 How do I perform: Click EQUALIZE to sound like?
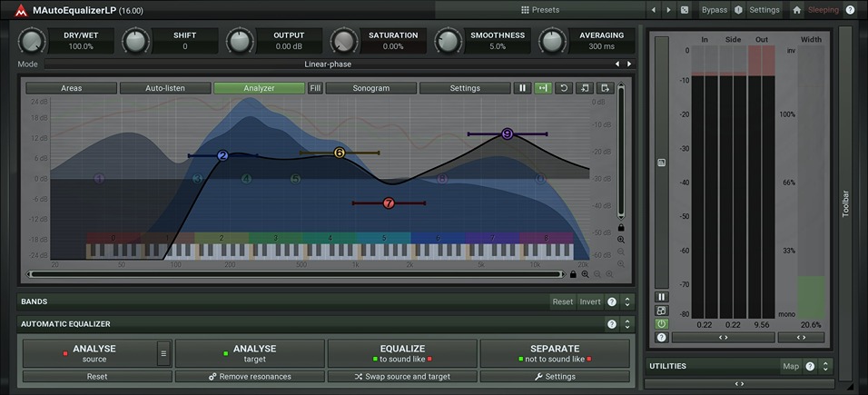click(x=402, y=353)
